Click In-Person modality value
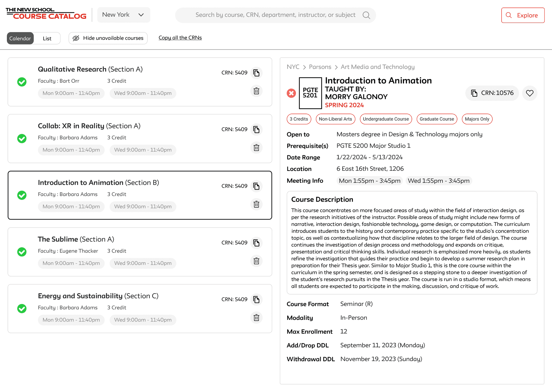Screen dimensions: 552x392 coord(354,318)
